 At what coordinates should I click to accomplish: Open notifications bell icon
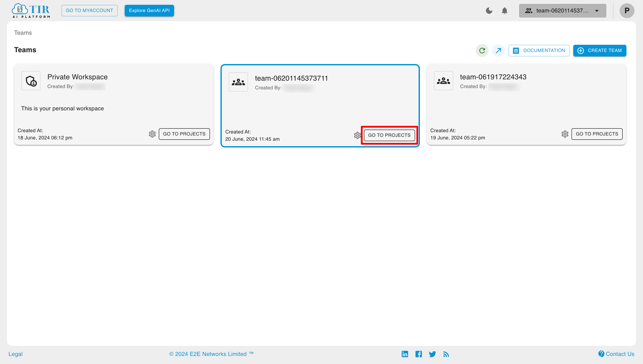505,10
